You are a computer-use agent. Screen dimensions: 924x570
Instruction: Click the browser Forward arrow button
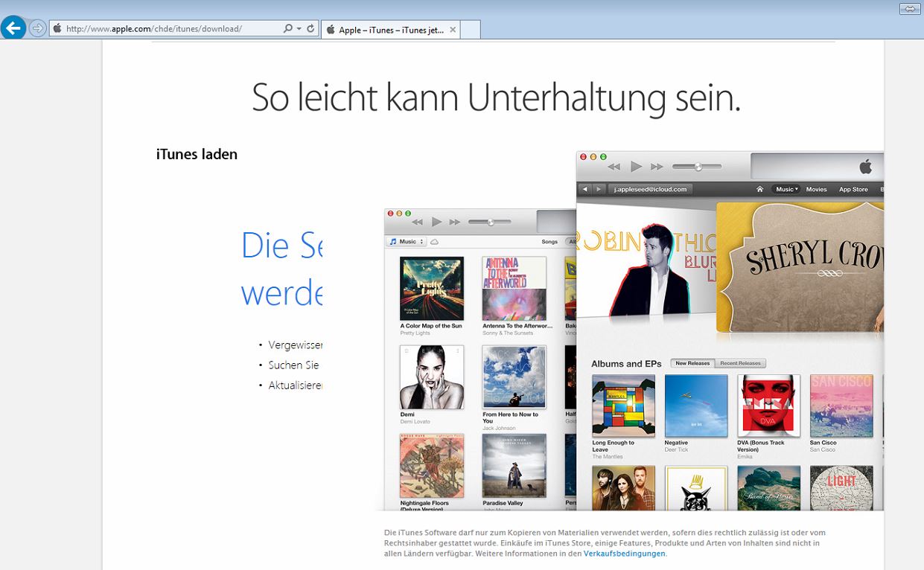click(x=37, y=29)
